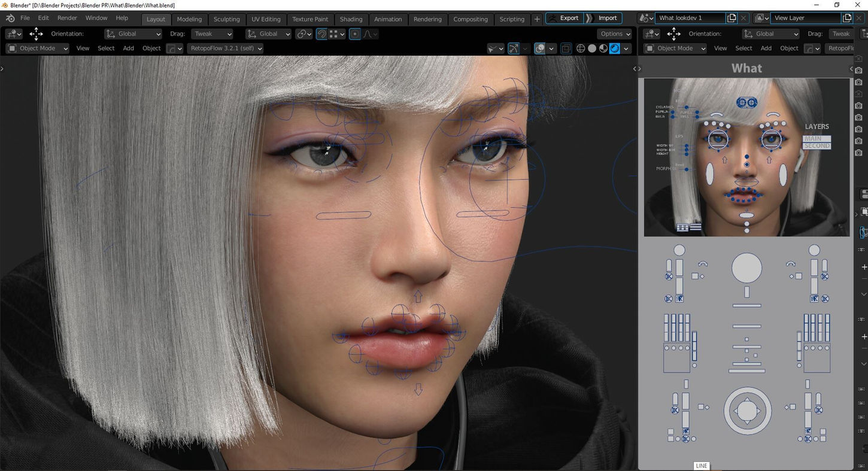Switch to Solid viewport shading
This screenshot has width=868, height=471.
click(x=591, y=48)
